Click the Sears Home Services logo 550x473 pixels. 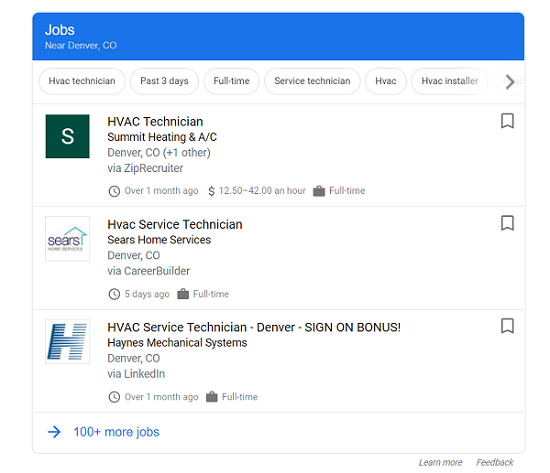tap(67, 239)
